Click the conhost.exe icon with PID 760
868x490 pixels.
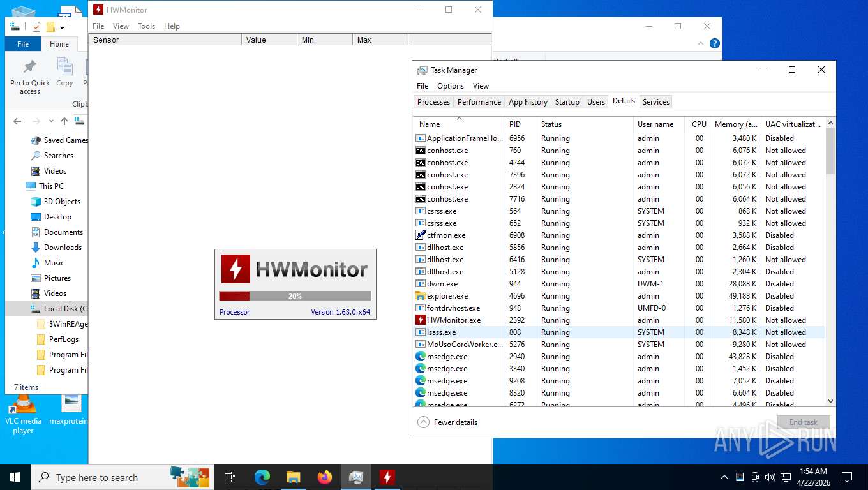pyautogui.click(x=421, y=151)
